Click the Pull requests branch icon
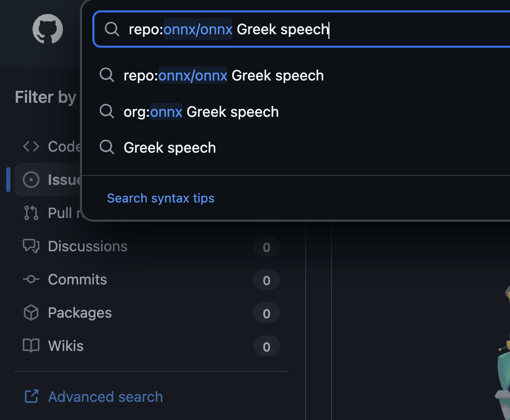510x420 pixels. (x=31, y=213)
